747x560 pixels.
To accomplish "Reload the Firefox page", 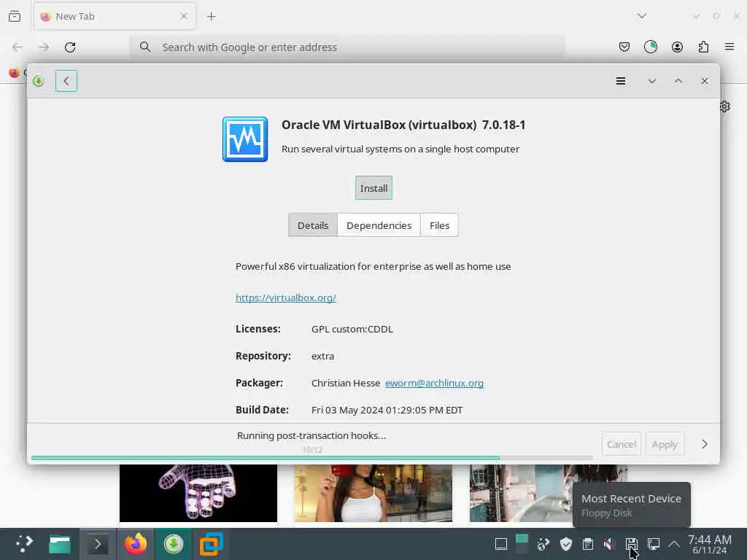I will tap(70, 47).
